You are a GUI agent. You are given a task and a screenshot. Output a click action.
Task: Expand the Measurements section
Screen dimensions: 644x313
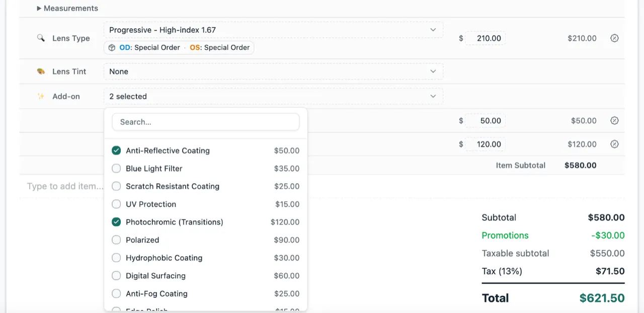(67, 8)
